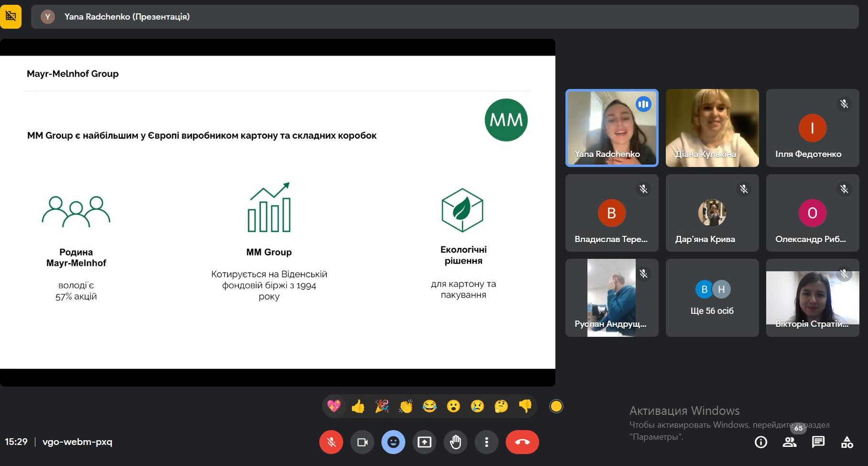
Task: Send the party popper reaction
Action: click(x=381, y=406)
